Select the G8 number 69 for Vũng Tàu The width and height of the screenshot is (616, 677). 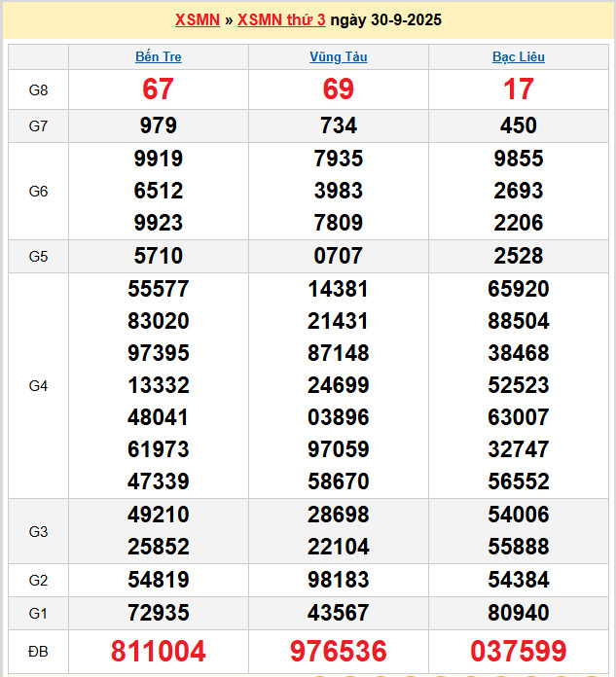point(338,89)
